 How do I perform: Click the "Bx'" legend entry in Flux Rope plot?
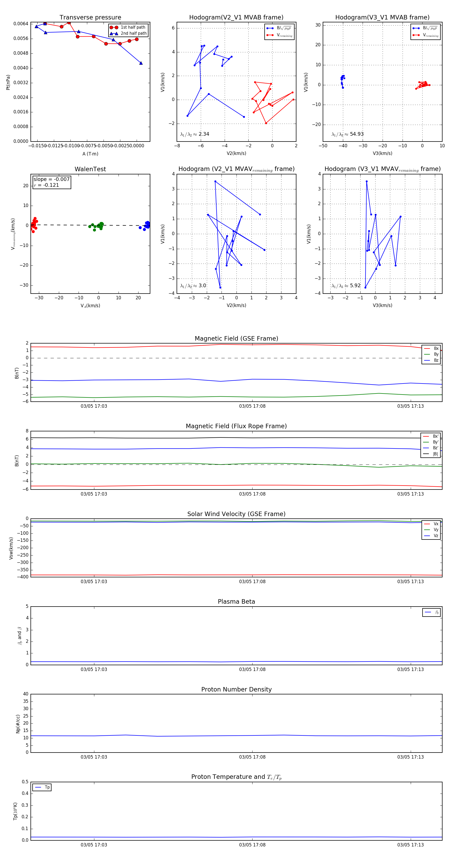[x=431, y=436]
